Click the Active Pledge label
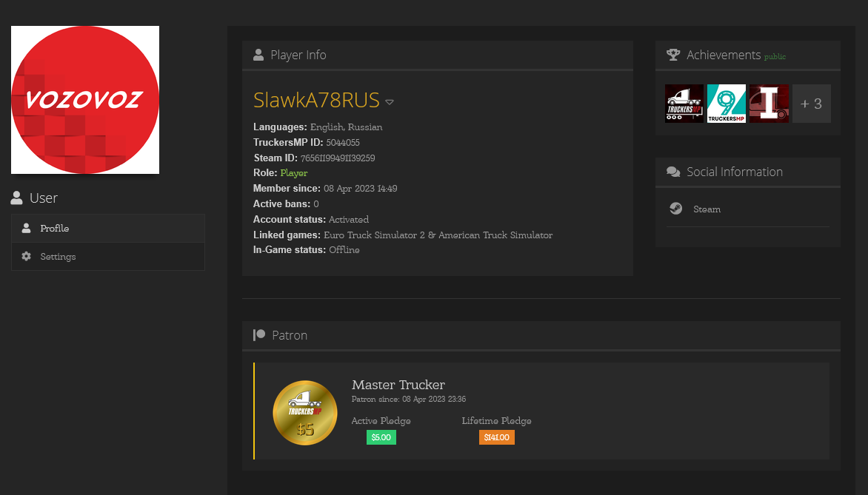This screenshot has width=868, height=495. (x=381, y=421)
